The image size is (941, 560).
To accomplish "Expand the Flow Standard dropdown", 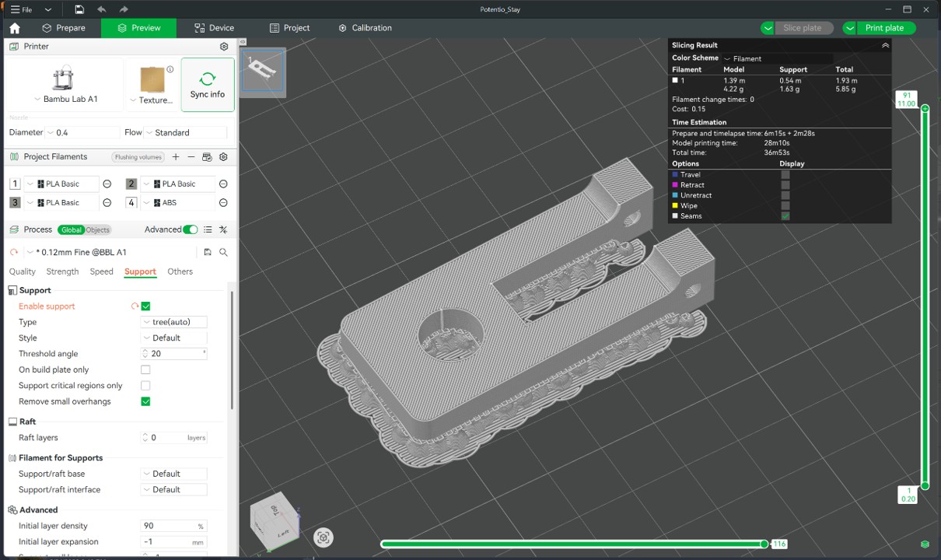I will 185,133.
